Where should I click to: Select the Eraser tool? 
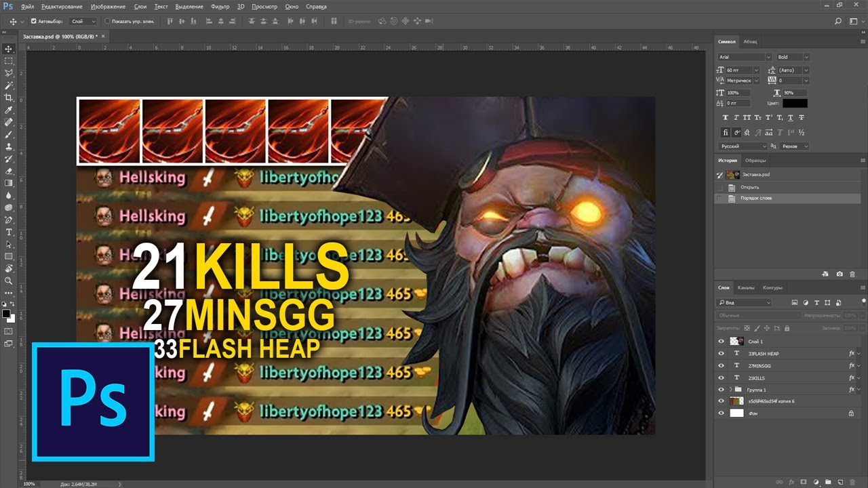click(9, 171)
